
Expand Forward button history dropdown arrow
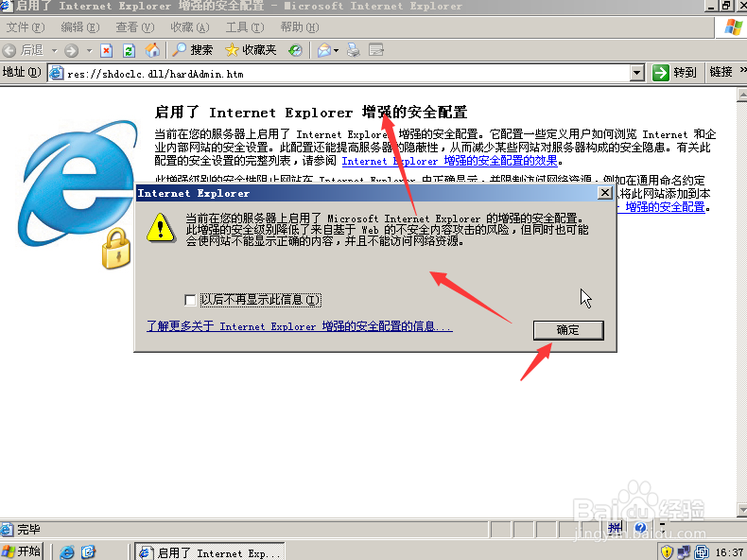point(89,50)
